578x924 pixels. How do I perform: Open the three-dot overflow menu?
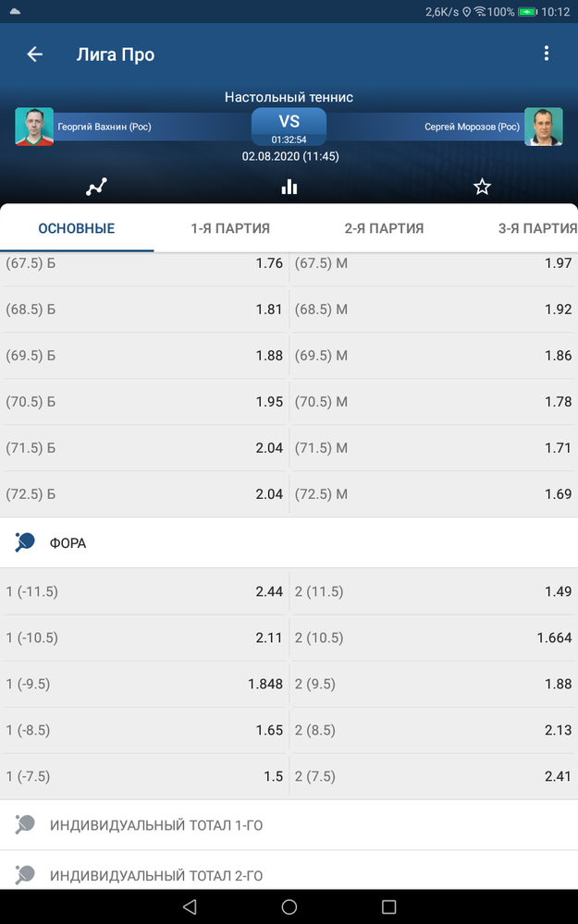click(547, 54)
